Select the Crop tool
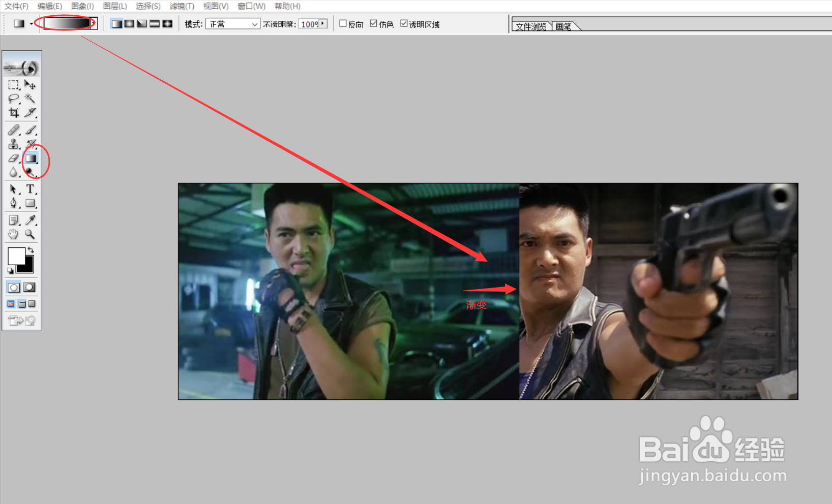The image size is (832, 504). 14,112
